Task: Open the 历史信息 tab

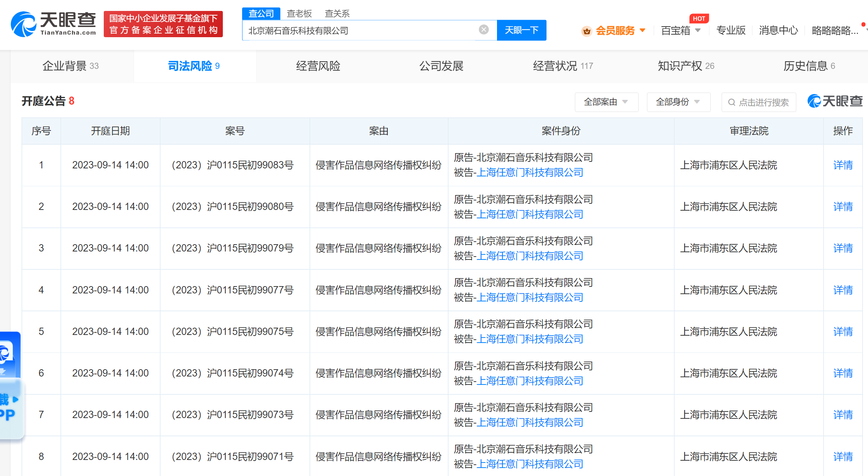Action: click(809, 66)
